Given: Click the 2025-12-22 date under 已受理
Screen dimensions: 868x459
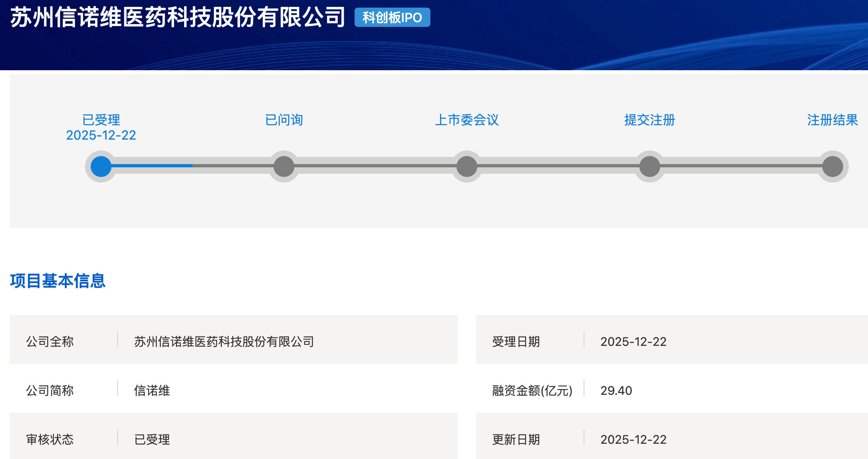Looking at the screenshot, I should coord(101,135).
